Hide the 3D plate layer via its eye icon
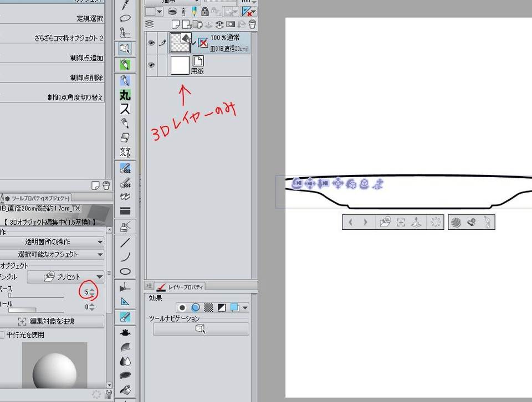Screen dimensions: 532x402 151,42
